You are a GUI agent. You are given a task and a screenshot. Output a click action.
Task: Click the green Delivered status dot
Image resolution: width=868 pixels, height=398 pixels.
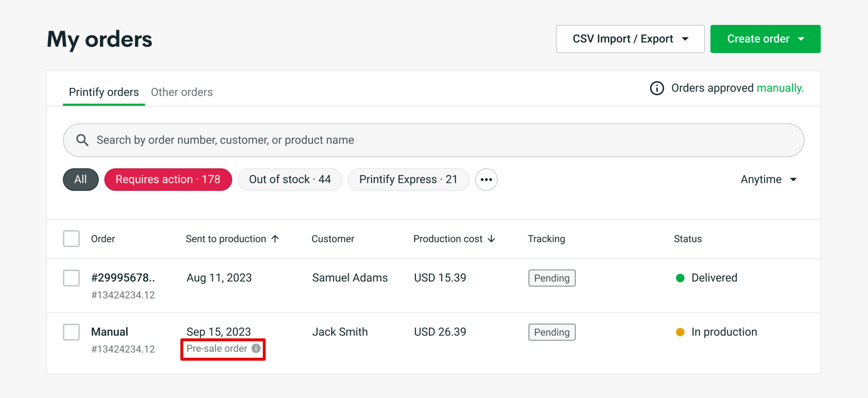coord(680,278)
